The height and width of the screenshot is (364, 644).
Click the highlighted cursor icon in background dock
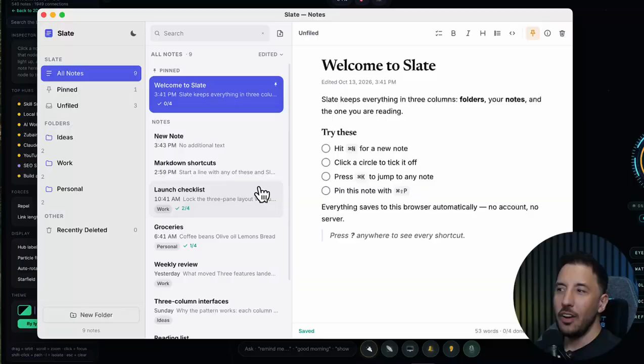(x=369, y=349)
